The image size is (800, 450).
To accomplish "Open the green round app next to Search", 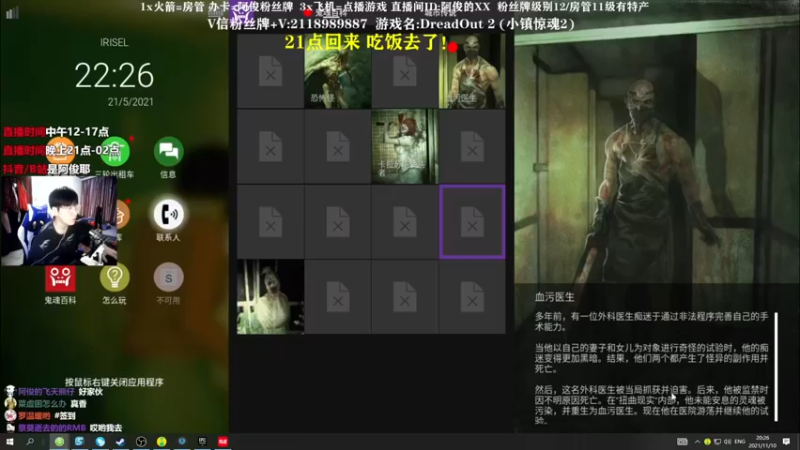I will [59, 441].
